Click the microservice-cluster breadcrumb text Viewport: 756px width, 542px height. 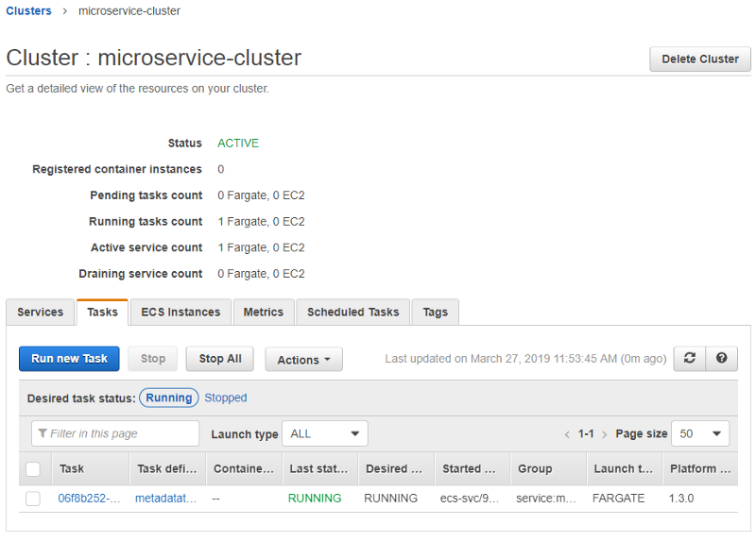pyautogui.click(x=129, y=10)
